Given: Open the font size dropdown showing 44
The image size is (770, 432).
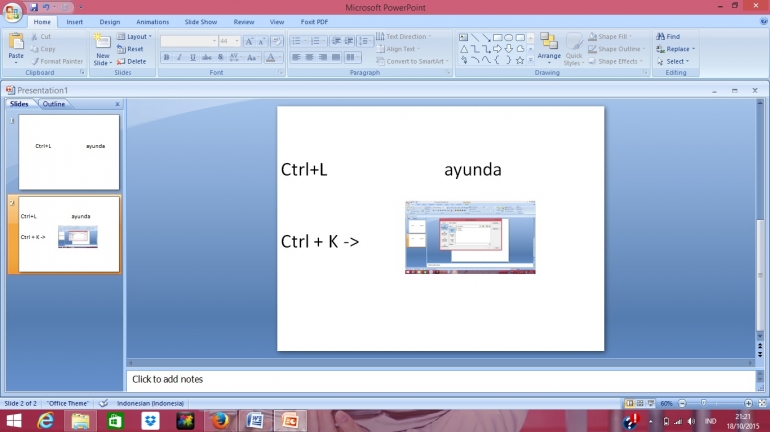Looking at the screenshot, I should (237, 41).
